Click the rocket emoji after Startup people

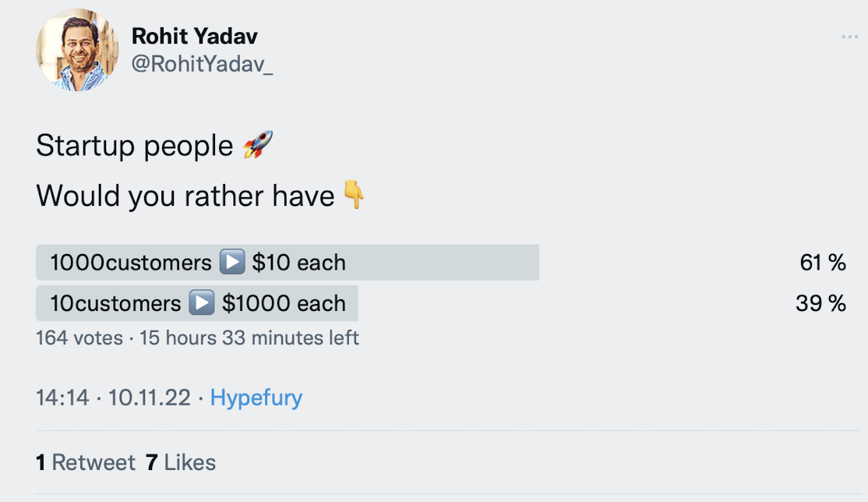coord(258,146)
